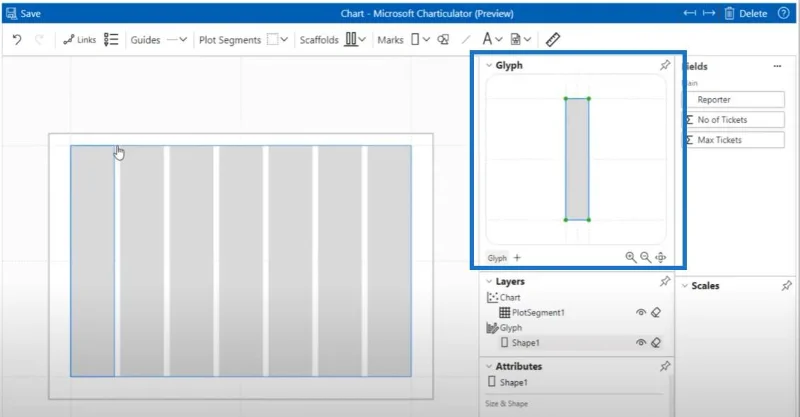Click the last bar in the chart canvas

tap(389, 261)
